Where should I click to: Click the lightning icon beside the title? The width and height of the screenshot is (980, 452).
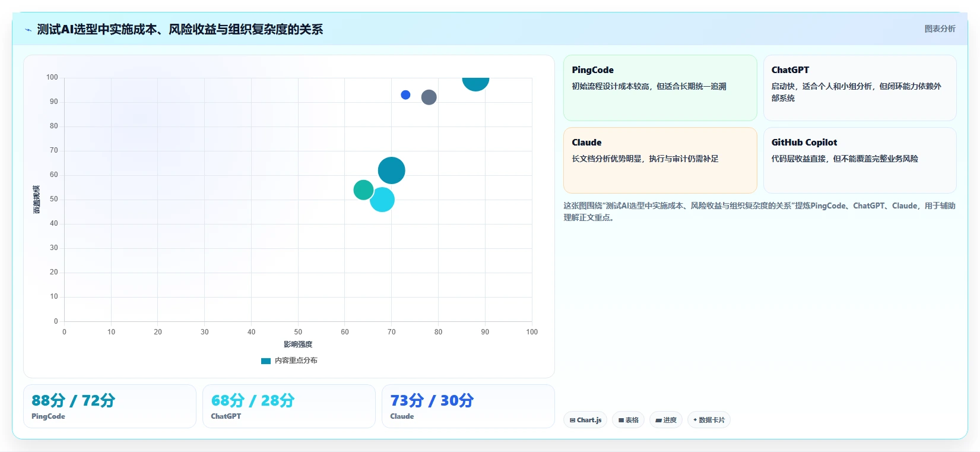tap(28, 30)
